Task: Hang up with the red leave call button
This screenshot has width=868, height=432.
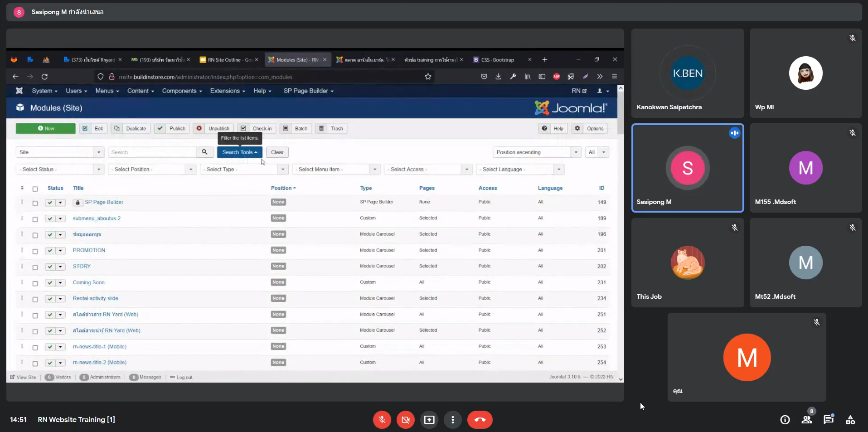Action: (x=480, y=420)
